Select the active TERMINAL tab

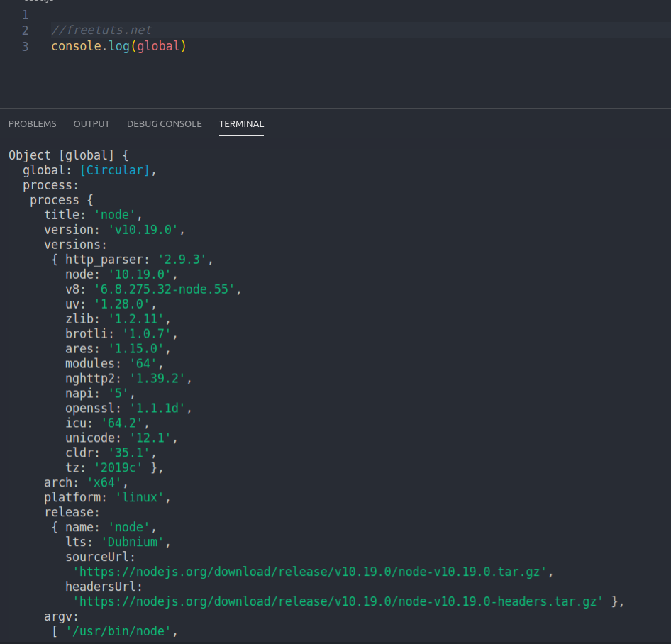pyautogui.click(x=241, y=123)
